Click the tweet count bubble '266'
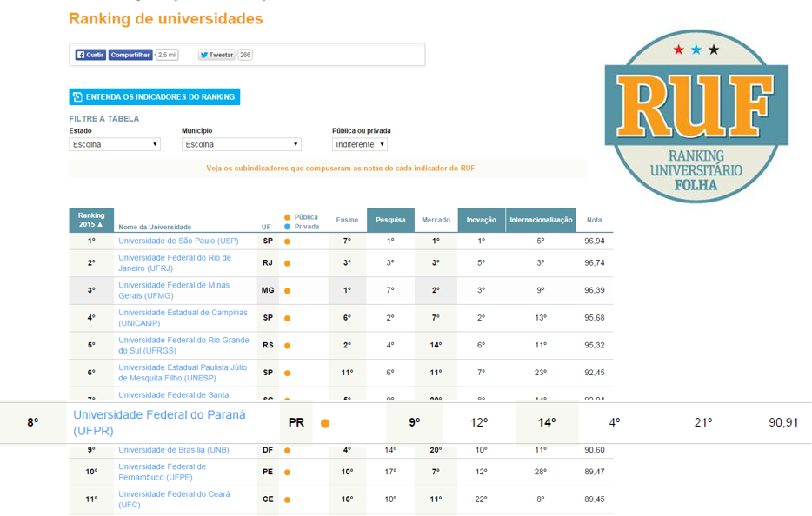The image size is (812, 516). (245, 55)
